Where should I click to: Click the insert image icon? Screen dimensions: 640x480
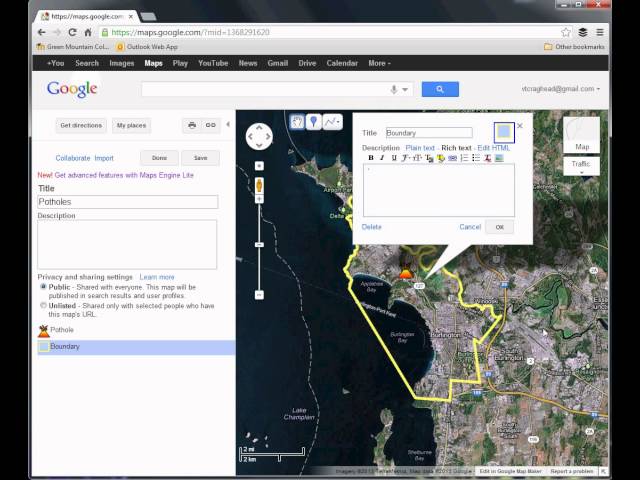coord(499,158)
